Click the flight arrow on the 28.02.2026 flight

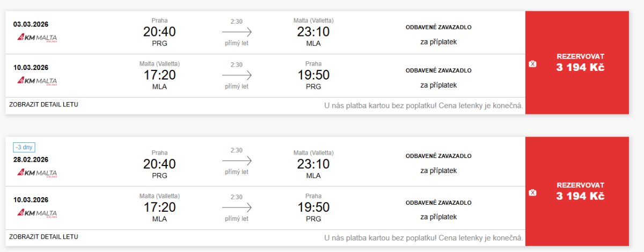pos(237,161)
